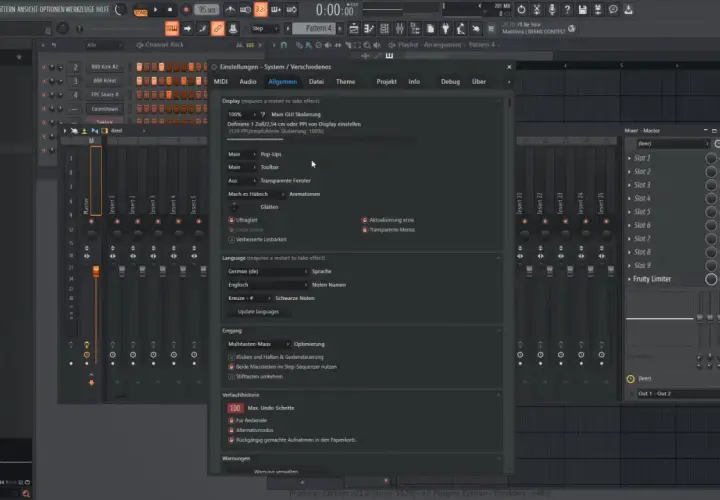Open the Sprache German (de) dropdown
Image resolution: width=720 pixels, height=500 pixels.
coord(267,271)
